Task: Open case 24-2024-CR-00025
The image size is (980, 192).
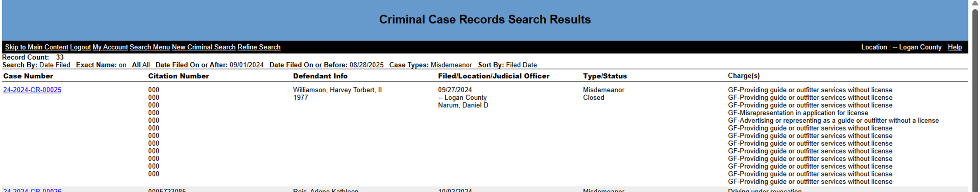Action: [x=32, y=90]
